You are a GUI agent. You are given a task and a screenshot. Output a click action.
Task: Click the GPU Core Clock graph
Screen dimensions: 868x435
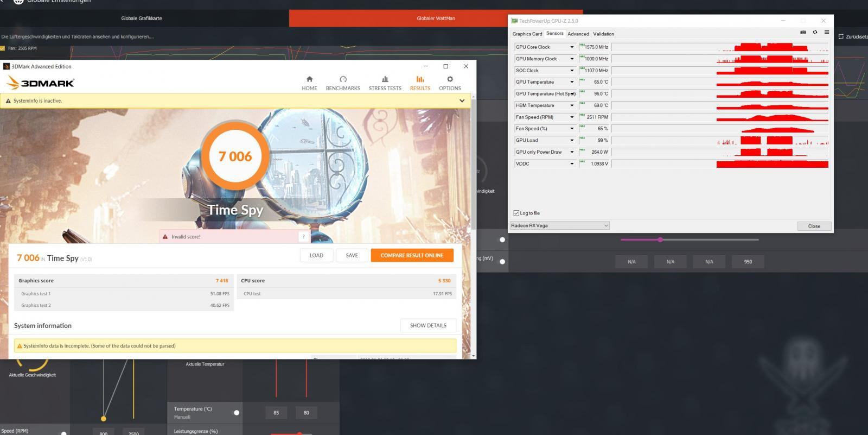720,47
